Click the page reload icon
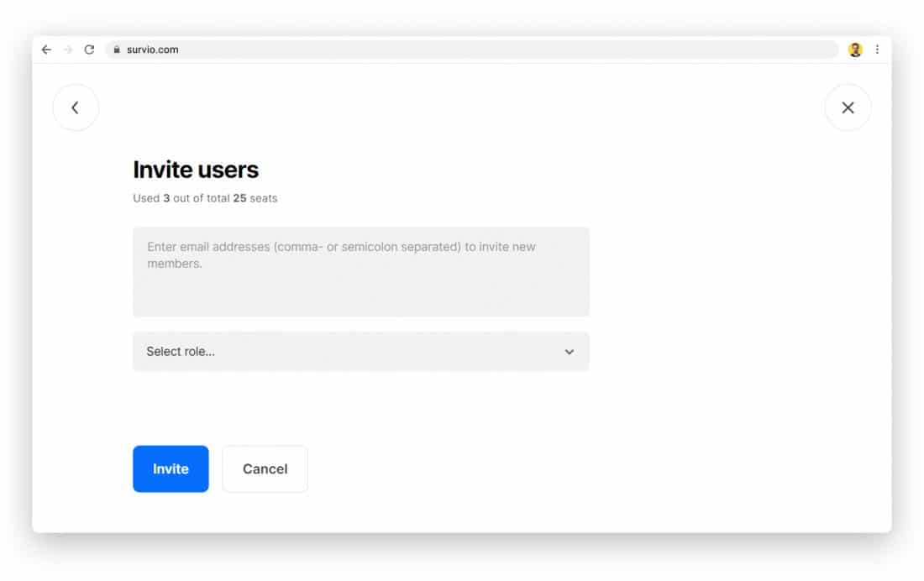Screen dimensions: 924x581 (89, 50)
